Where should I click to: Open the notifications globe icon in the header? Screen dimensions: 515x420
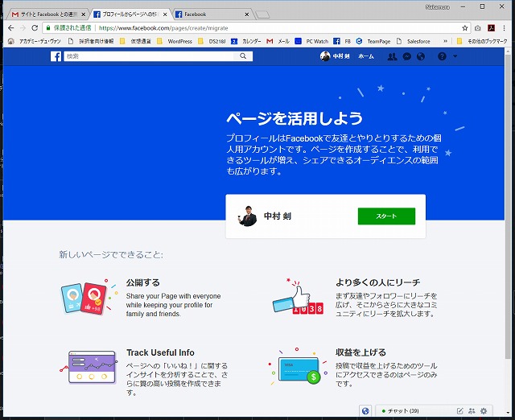[x=422, y=56]
